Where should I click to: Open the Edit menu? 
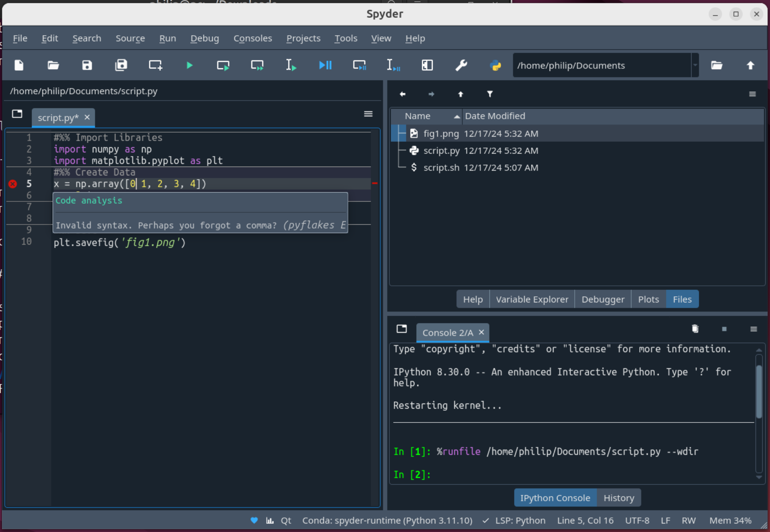(50, 38)
